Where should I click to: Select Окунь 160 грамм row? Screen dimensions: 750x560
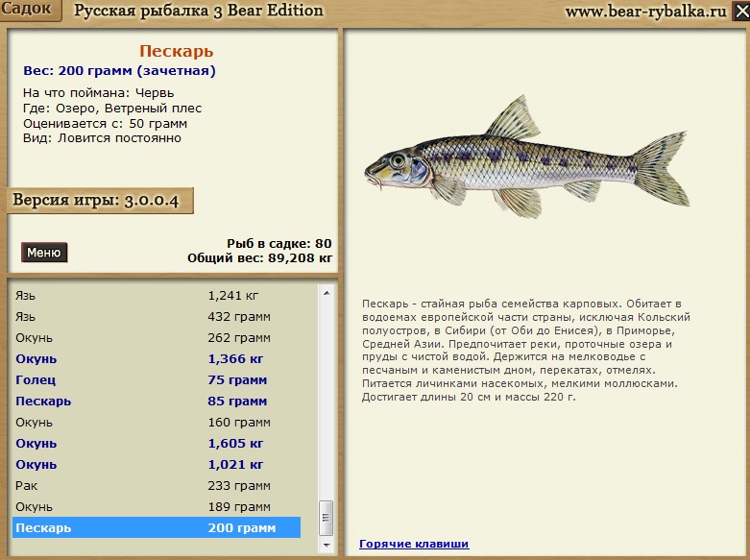pyautogui.click(x=157, y=422)
